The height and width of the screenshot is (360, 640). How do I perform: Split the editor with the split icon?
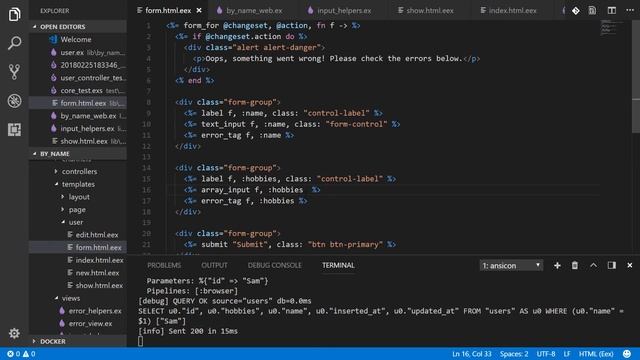tap(611, 11)
